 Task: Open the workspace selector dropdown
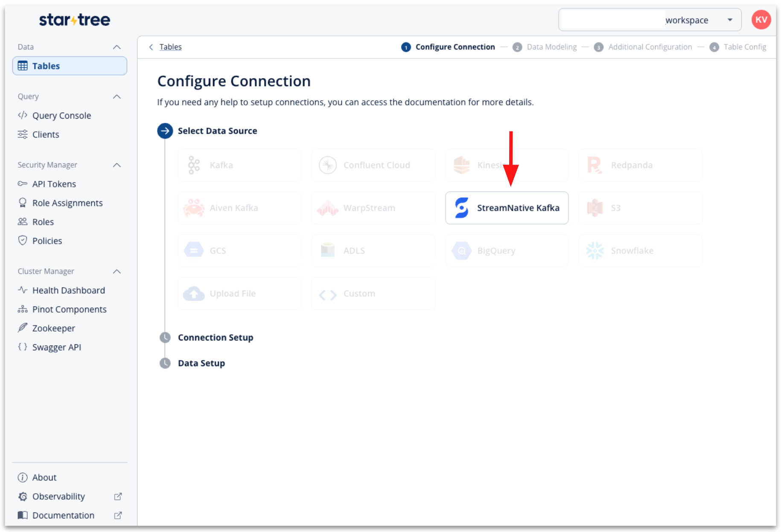pyautogui.click(x=730, y=20)
